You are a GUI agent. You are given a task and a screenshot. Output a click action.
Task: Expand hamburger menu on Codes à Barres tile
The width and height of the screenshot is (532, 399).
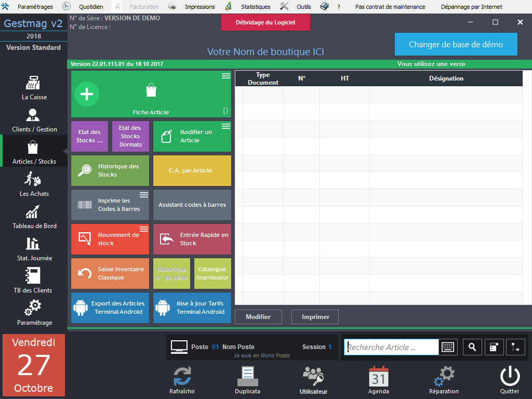coord(144,194)
